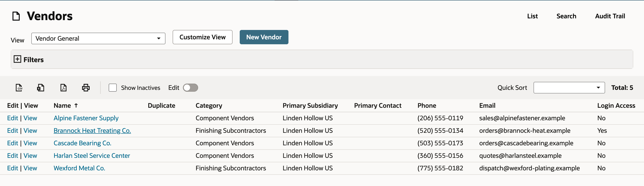The image size is (644, 186).
Task: Export the vendor list to CSV
Action: coord(19,88)
